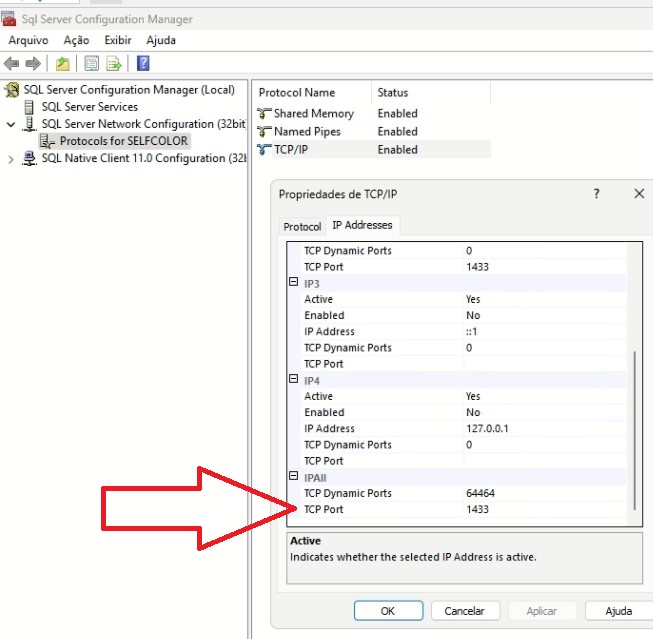Select the Named Pipes protocol row
The height and width of the screenshot is (639, 653).
click(x=373, y=132)
